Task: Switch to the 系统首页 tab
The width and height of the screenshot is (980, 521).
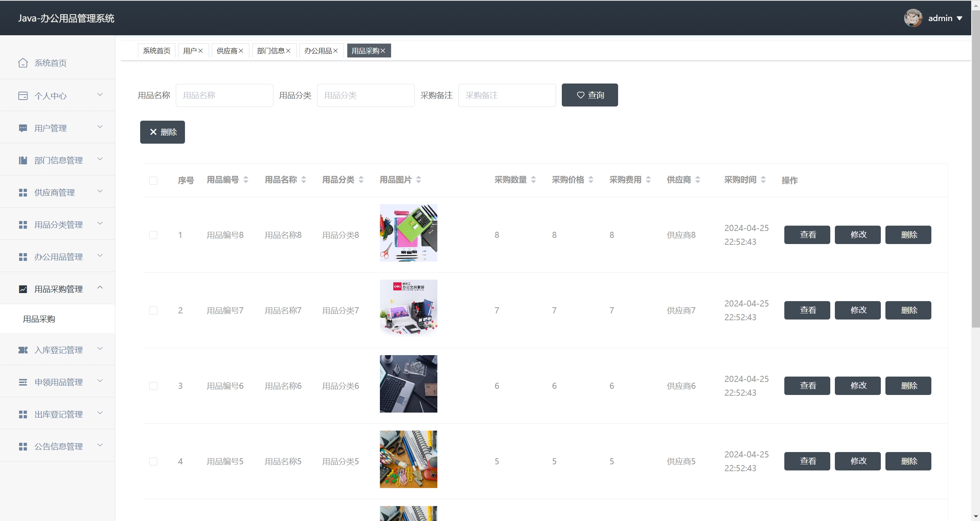Action: click(x=157, y=51)
